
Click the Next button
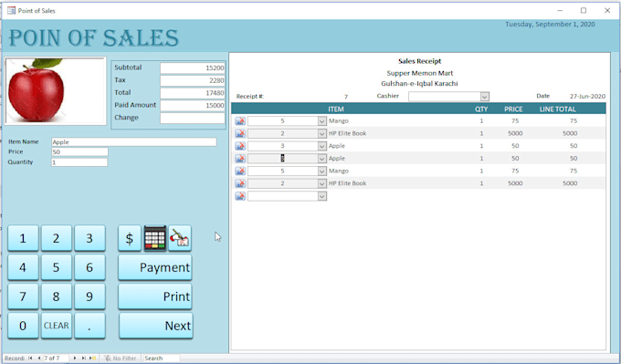[156, 326]
